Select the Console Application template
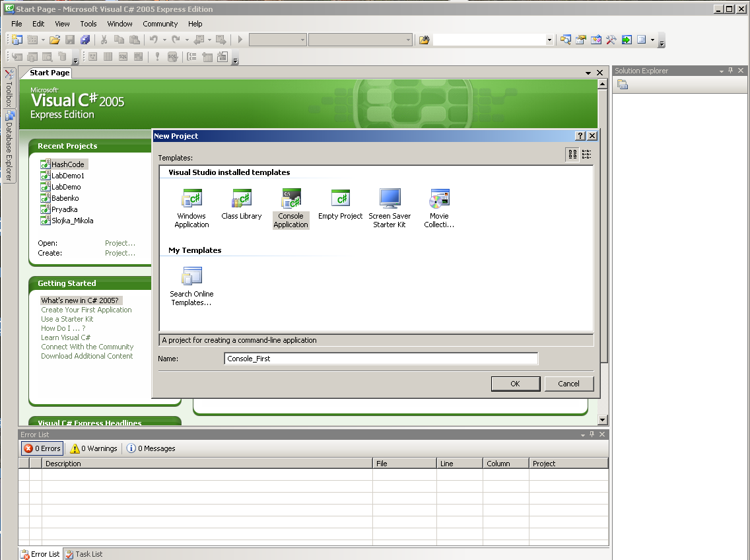Image resolution: width=750 pixels, height=560 pixels. (290, 208)
